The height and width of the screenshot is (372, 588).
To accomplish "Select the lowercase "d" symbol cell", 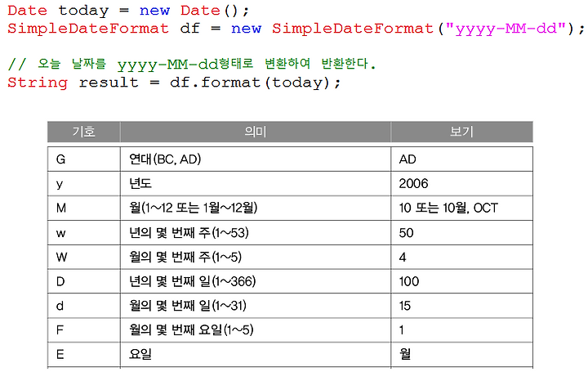I will tap(83, 306).
